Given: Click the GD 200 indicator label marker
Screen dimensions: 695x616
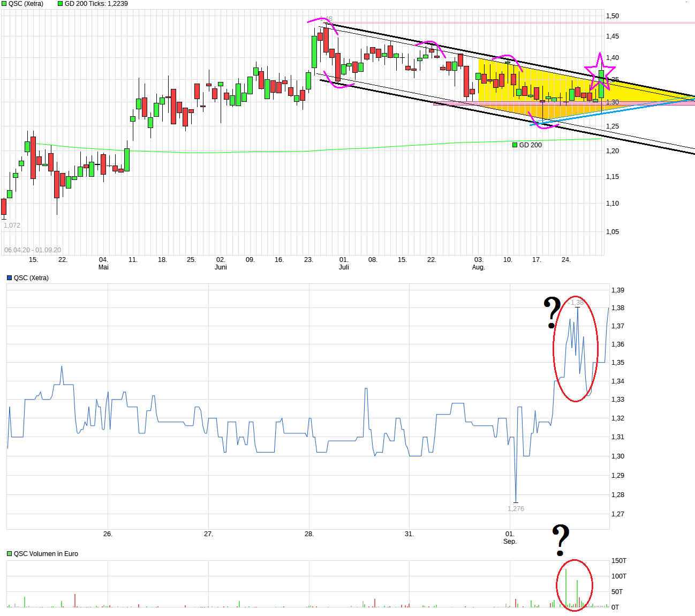Looking at the screenshot, I should [x=514, y=145].
